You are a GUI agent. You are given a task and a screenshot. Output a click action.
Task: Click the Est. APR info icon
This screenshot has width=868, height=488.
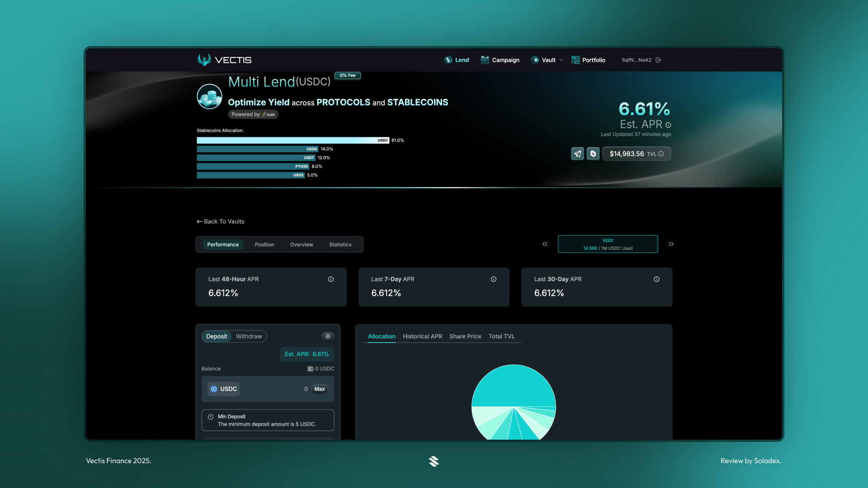coord(668,125)
